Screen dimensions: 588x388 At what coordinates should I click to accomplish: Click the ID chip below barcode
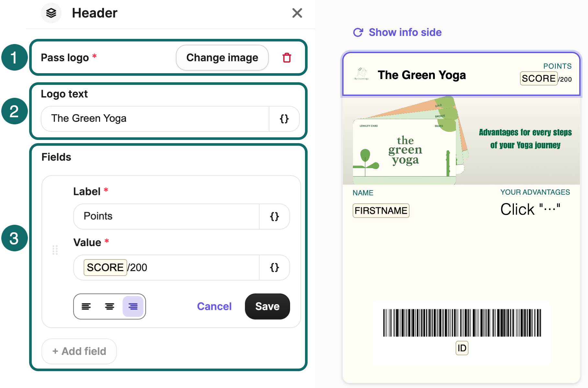point(462,348)
